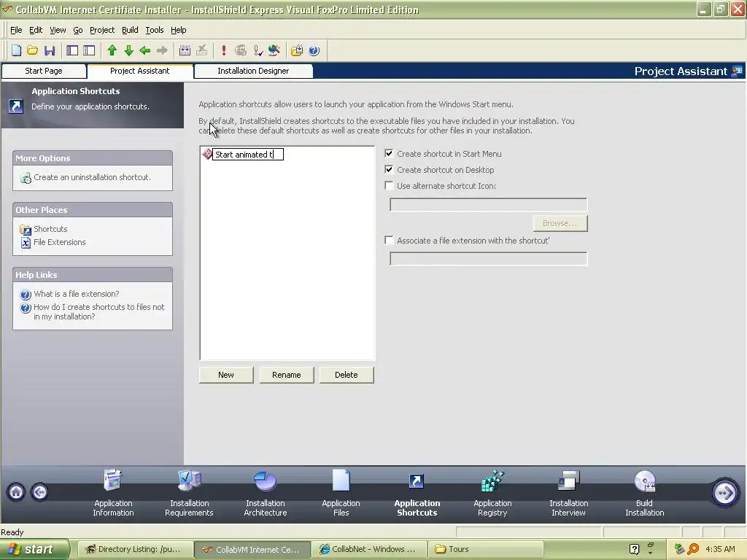Viewport: 747px width, 560px height.
Task: Click the New shortcut button
Action: pos(226,375)
